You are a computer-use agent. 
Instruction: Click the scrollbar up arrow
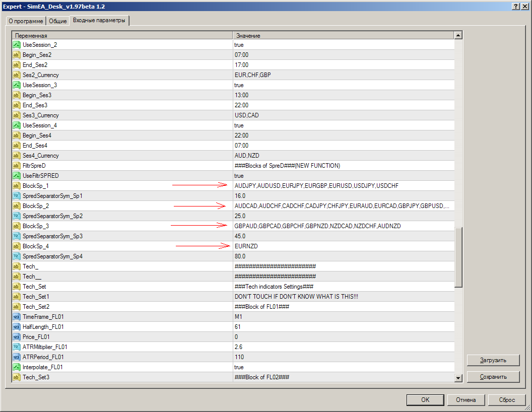pyautogui.click(x=458, y=35)
